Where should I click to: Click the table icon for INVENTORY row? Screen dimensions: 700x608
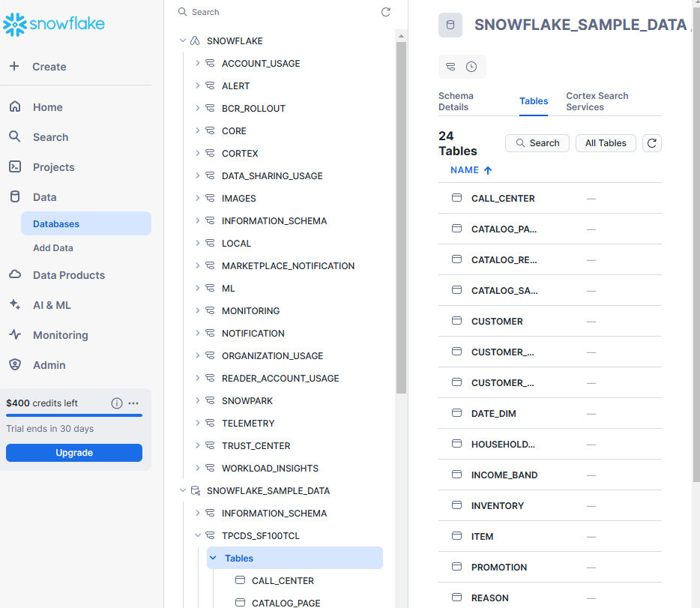point(456,505)
